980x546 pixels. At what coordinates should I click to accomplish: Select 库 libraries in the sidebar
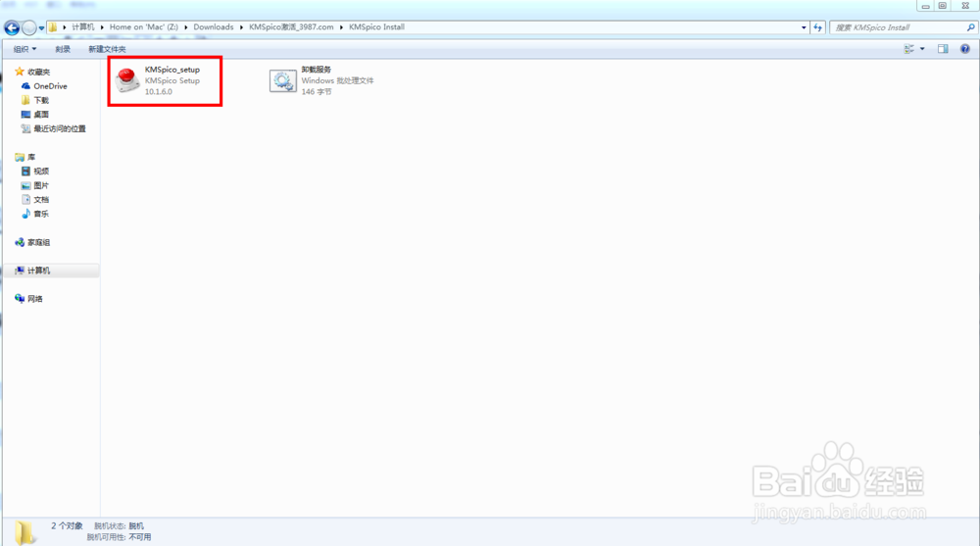click(25, 157)
